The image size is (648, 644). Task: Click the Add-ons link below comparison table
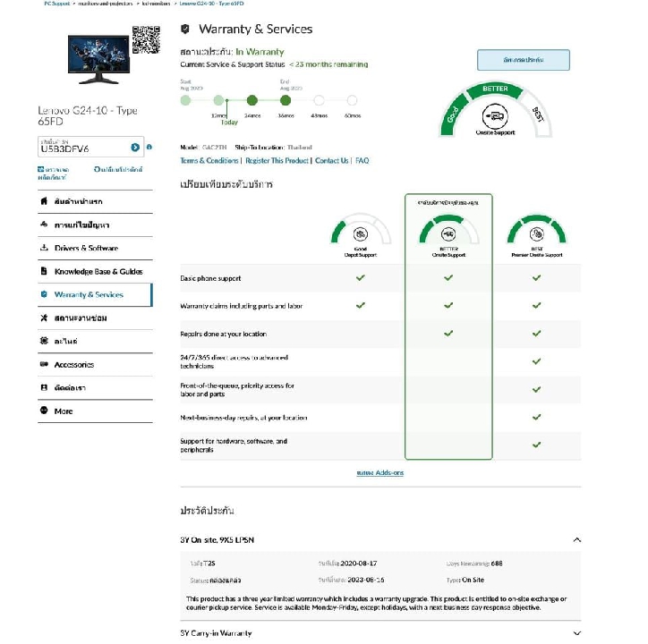(x=379, y=472)
